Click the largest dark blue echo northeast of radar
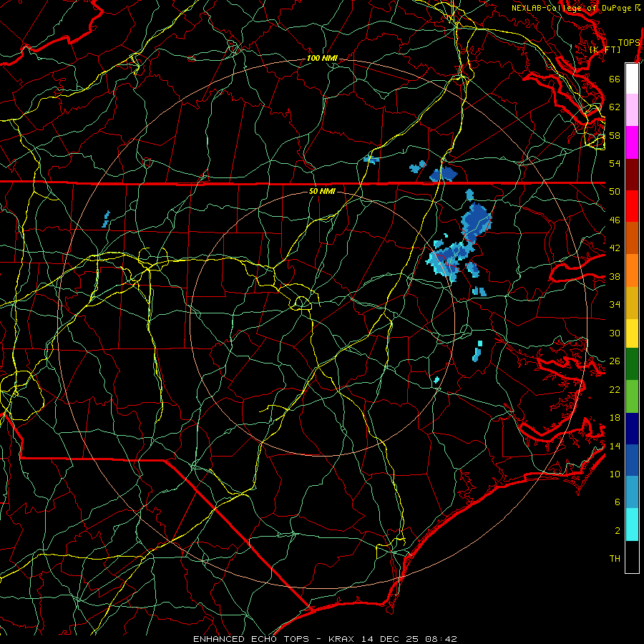This screenshot has width=644, height=644. tap(476, 223)
